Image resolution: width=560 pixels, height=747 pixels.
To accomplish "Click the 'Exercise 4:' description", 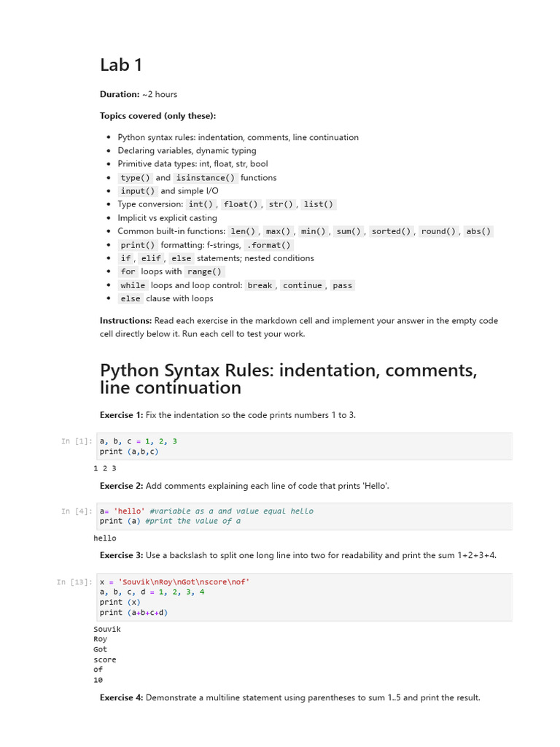I will click(x=290, y=698).
